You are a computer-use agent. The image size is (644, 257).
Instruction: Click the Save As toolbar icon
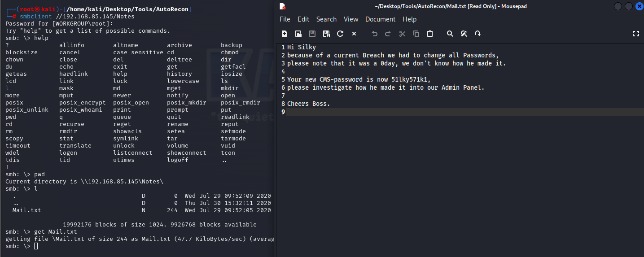tap(326, 34)
